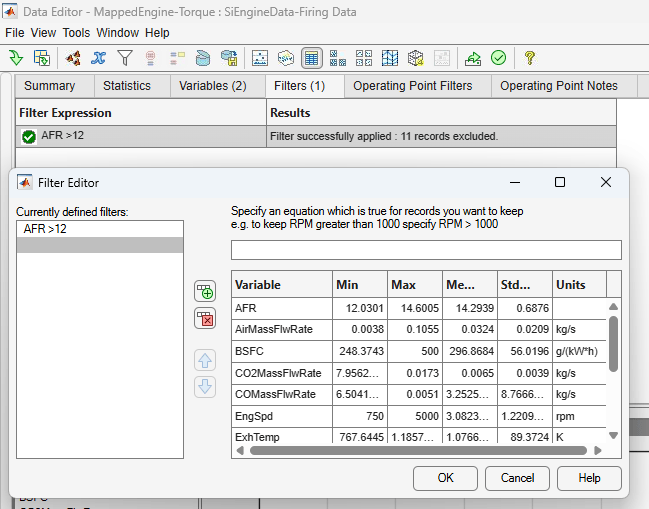Open the View menu
This screenshot has height=509, width=649.
coord(43,33)
